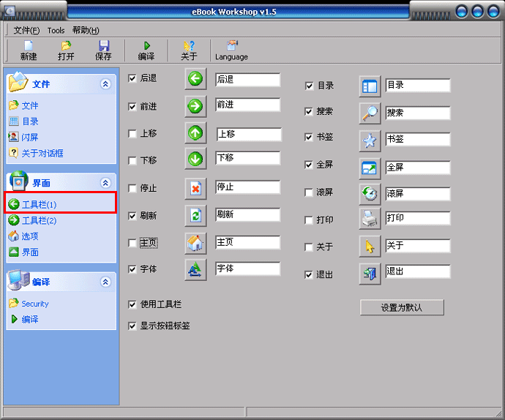Click the 编译 compile toolbar button
The image size is (505, 420).
146,50
